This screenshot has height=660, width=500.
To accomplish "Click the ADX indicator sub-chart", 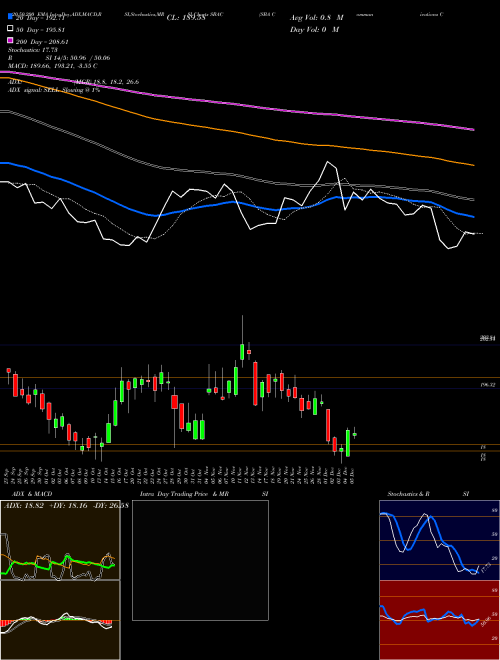I will [x=60, y=540].
